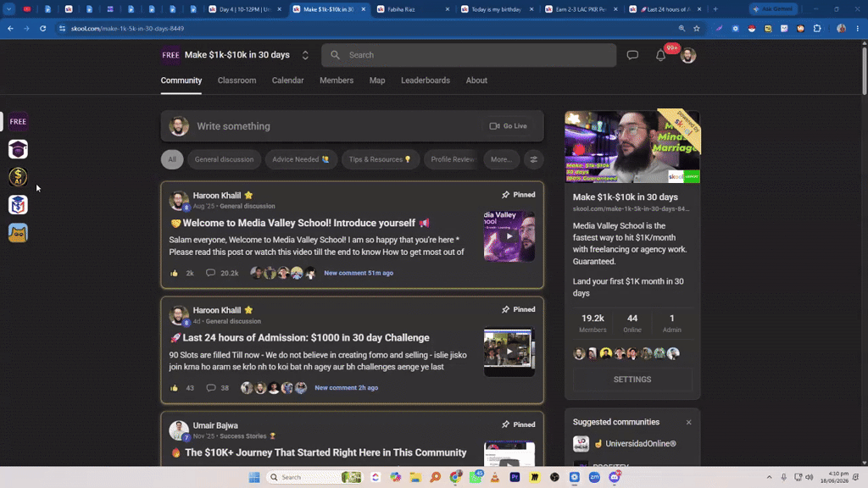The height and width of the screenshot is (488, 868).
Task: Open the About tab
Action: (476, 80)
